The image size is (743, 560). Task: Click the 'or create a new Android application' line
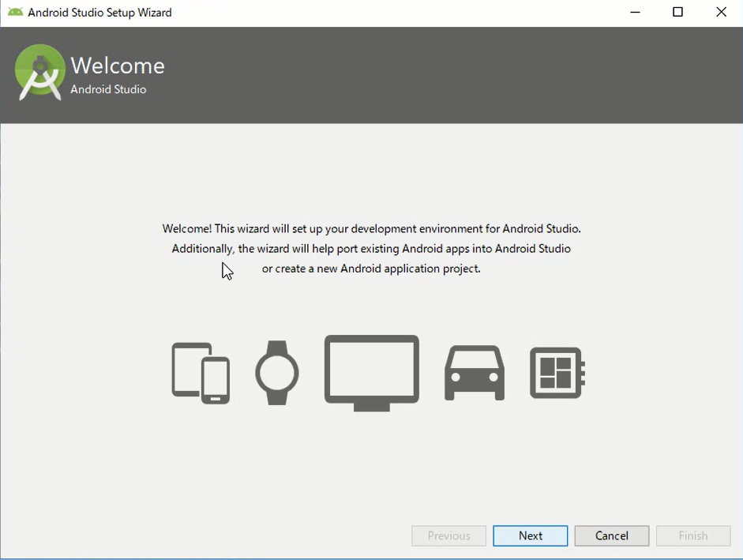(371, 269)
